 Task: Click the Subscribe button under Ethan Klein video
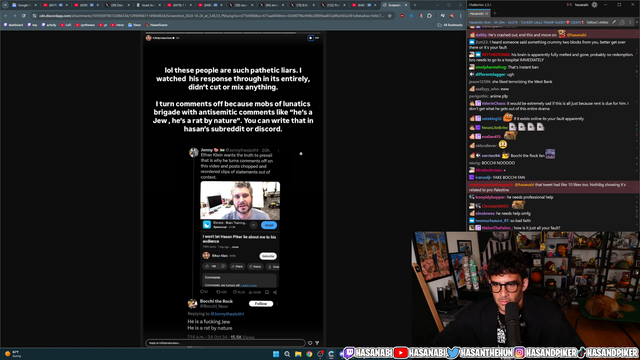click(268, 256)
